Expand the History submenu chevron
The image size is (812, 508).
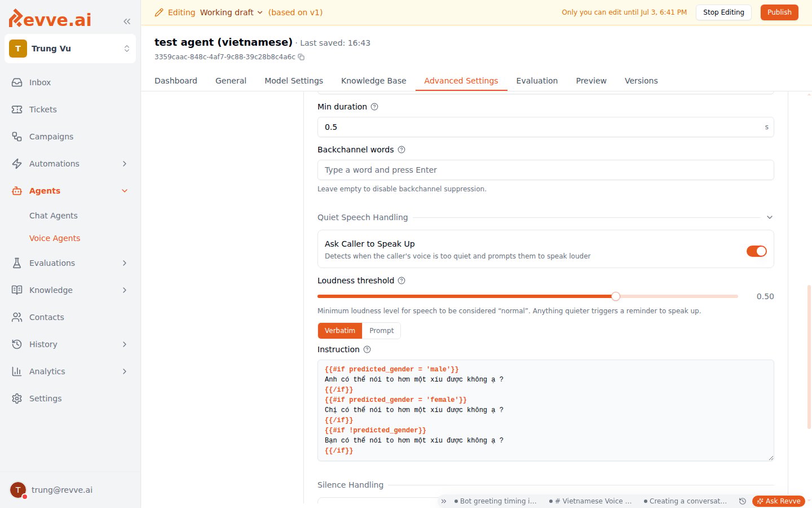pyautogui.click(x=125, y=344)
